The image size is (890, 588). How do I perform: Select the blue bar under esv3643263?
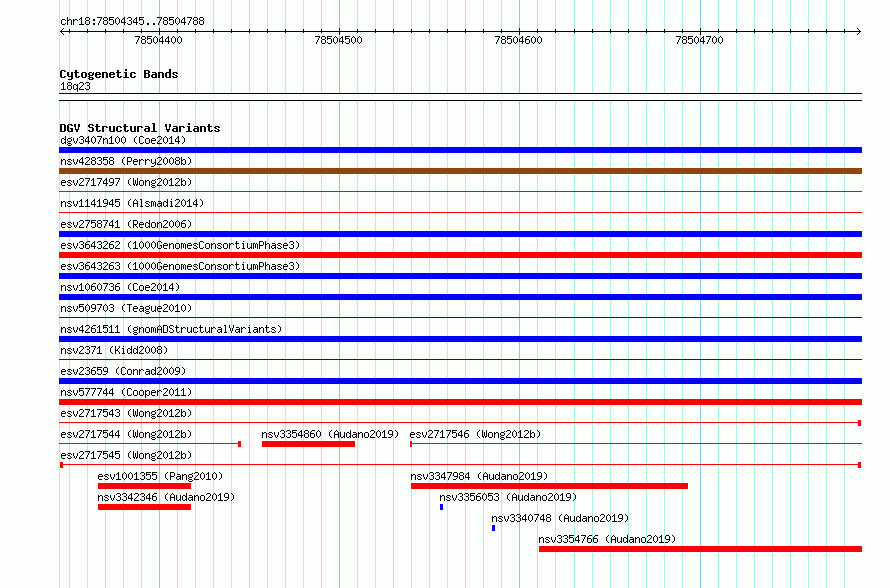(x=460, y=276)
